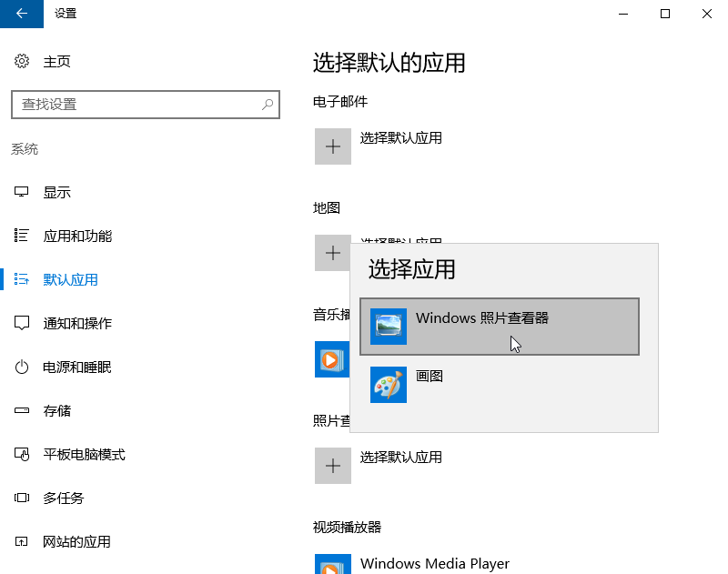Click the music player app icon
This screenshot has height=574, width=728.
[x=331, y=360]
